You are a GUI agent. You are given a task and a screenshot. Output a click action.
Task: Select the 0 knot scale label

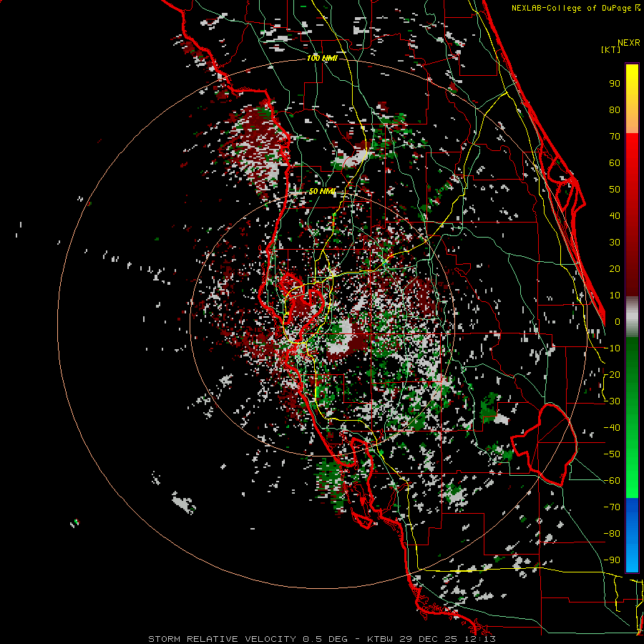click(x=618, y=321)
